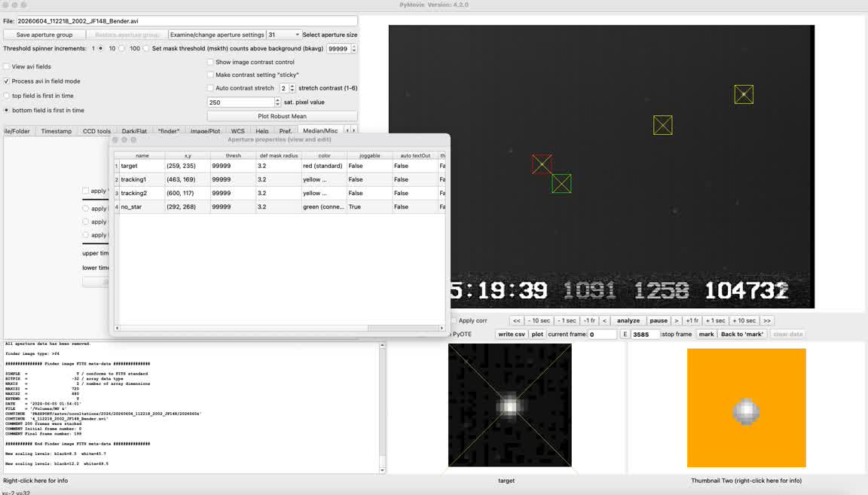The width and height of the screenshot is (868, 495).
Task: Switch to CCD tools tab
Action: pos(97,131)
